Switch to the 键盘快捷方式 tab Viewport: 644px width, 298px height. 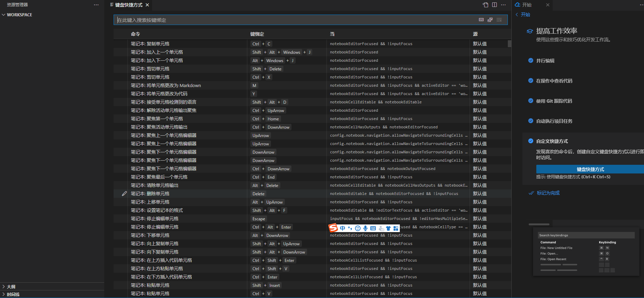(x=129, y=5)
